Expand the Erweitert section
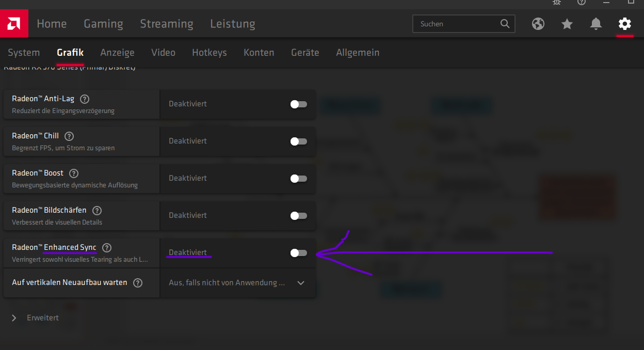The width and height of the screenshot is (644, 350). click(35, 318)
